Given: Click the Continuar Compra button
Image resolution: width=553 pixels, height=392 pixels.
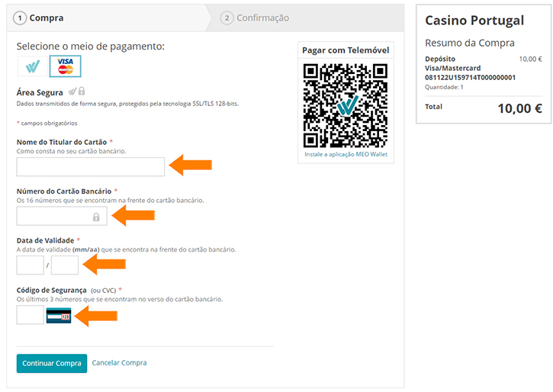Looking at the screenshot, I should tap(52, 363).
